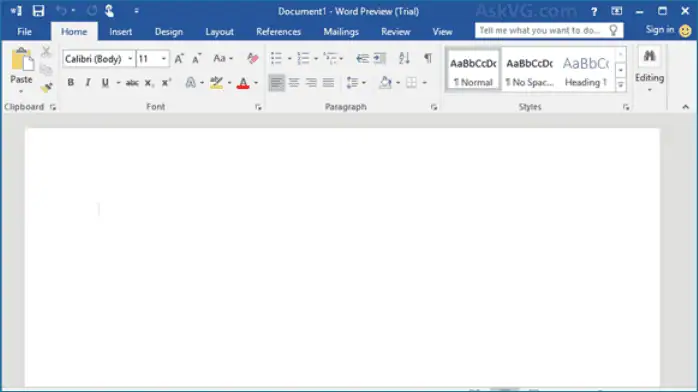
Task: Click the smiley feedback icon
Action: (686, 31)
